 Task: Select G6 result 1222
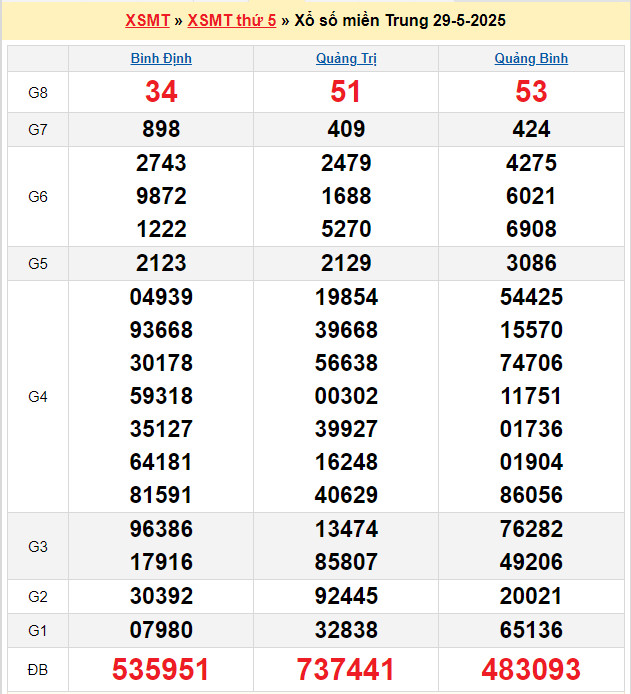pyautogui.click(x=161, y=229)
